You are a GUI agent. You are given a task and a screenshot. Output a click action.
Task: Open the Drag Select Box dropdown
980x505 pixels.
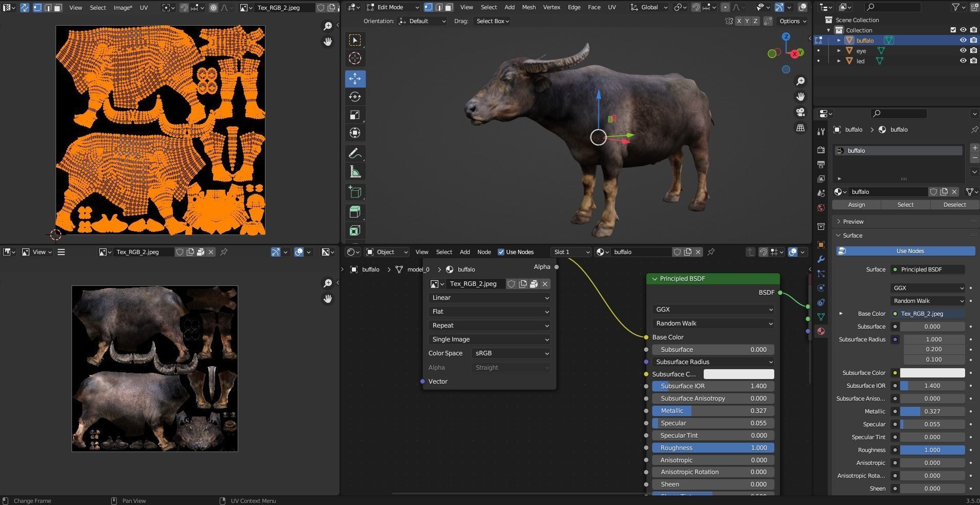click(x=492, y=21)
